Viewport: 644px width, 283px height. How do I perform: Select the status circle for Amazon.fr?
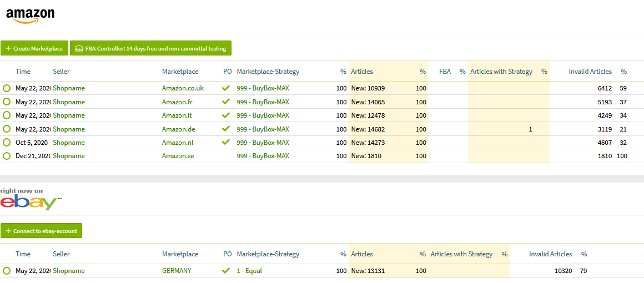click(7, 102)
